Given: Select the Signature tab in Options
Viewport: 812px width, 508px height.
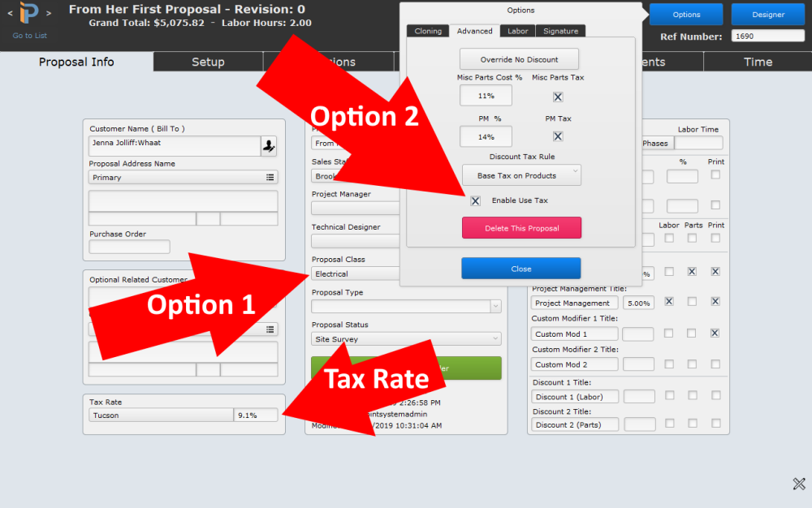Looking at the screenshot, I should 560,31.
